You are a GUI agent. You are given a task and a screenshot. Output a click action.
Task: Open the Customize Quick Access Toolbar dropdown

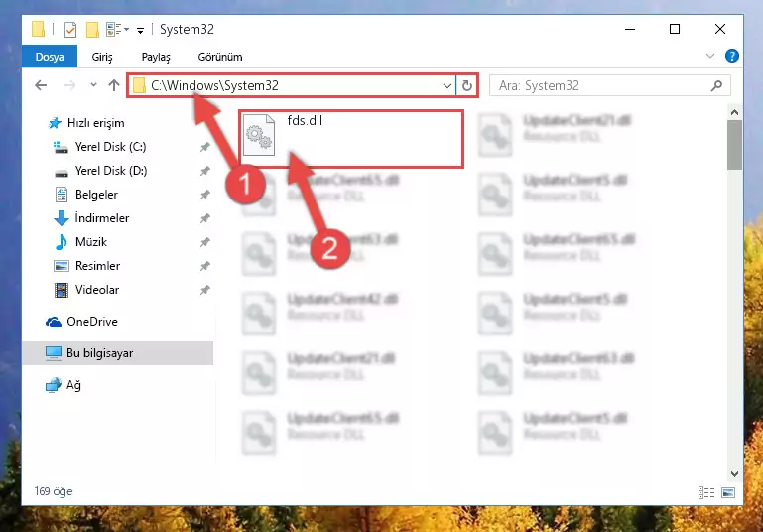(140, 31)
